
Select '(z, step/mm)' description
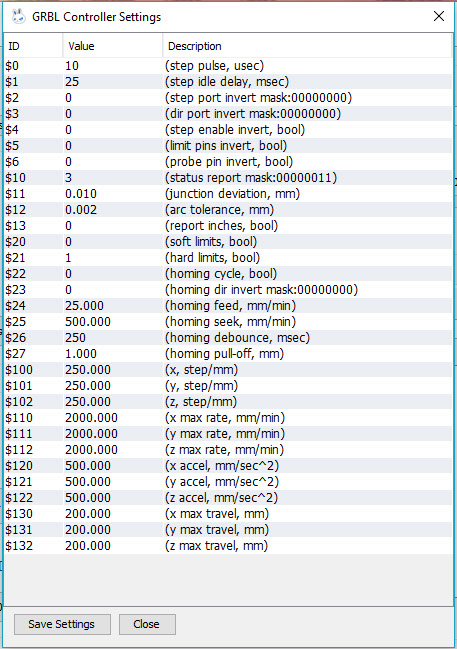[x=201, y=402]
